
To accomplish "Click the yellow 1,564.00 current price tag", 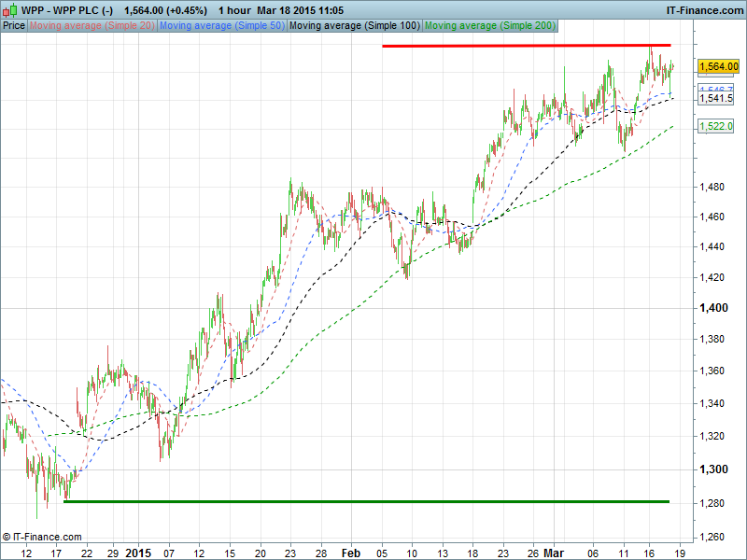I will click(718, 66).
